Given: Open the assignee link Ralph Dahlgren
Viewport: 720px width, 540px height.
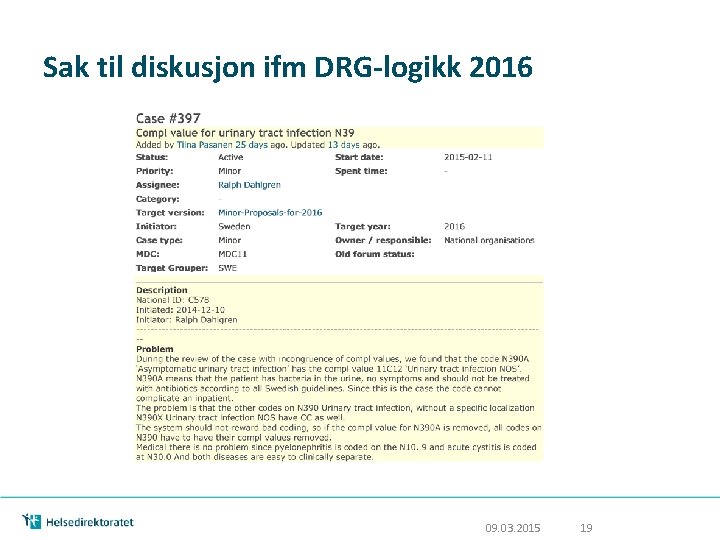Looking at the screenshot, I should [x=249, y=185].
